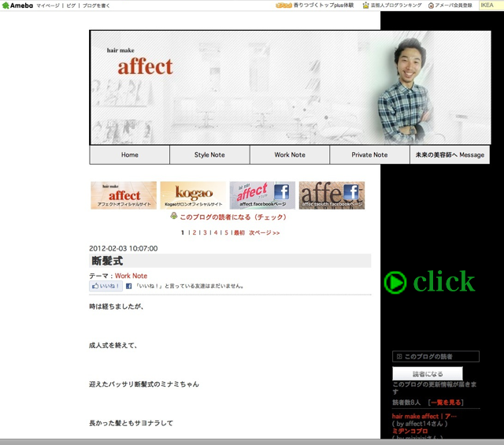Select the 未来の美容師へ Message tab
Image resolution: width=504 pixels, height=445 pixels.
pyautogui.click(x=449, y=155)
